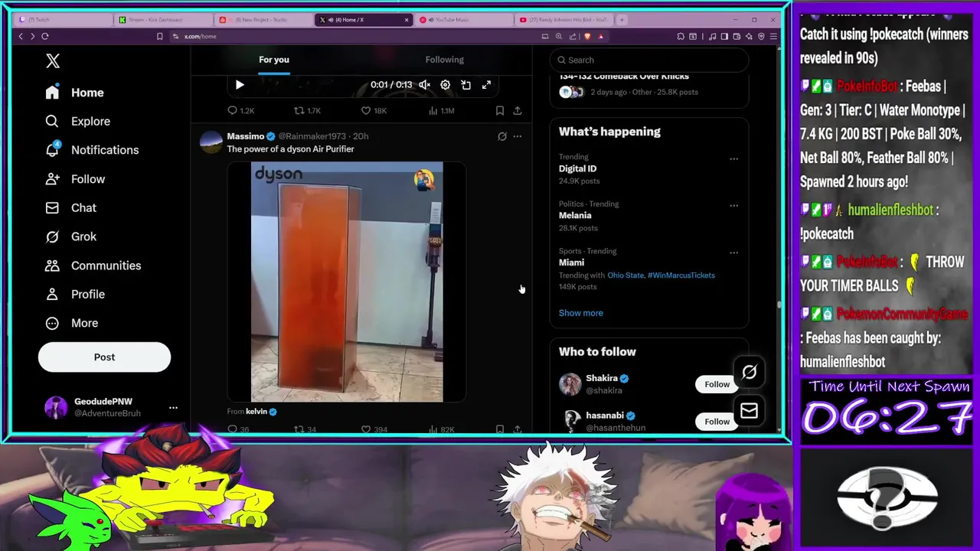Screen dimensions: 980x551
Task: Open Explore in the X sidebar
Action: [x=77, y=121]
